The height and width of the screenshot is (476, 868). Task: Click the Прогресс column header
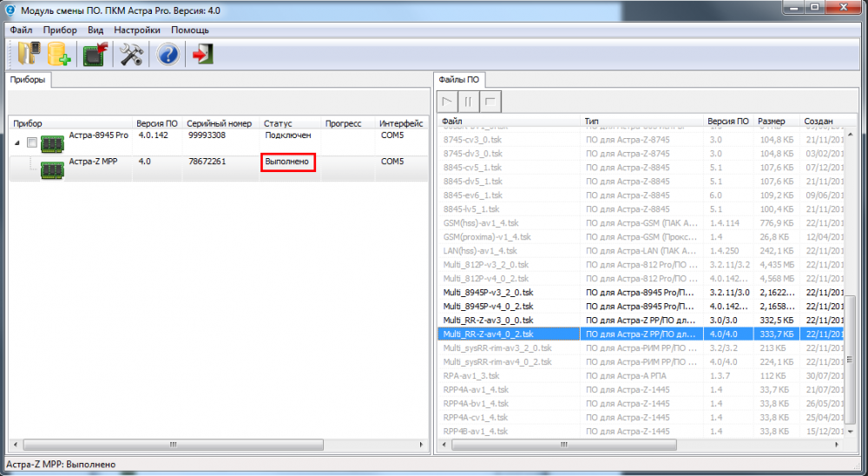pyautogui.click(x=348, y=123)
